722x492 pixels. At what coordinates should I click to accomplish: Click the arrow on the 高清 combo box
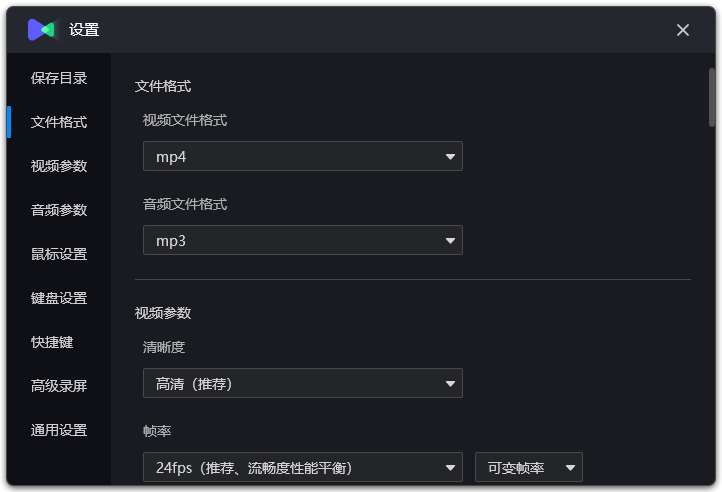click(451, 384)
